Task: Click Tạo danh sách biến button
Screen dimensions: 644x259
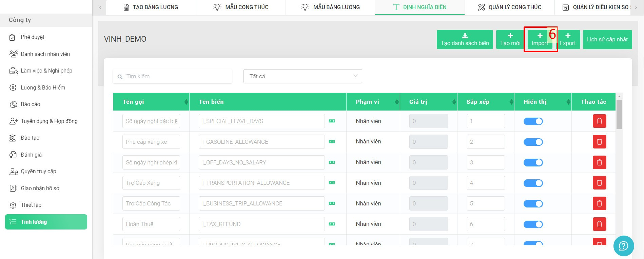Action: [465, 39]
